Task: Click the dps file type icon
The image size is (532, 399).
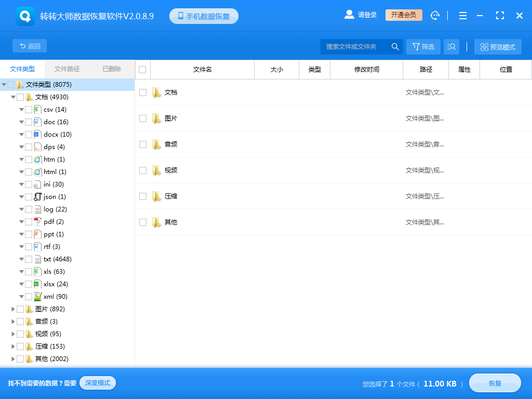Action: point(37,147)
